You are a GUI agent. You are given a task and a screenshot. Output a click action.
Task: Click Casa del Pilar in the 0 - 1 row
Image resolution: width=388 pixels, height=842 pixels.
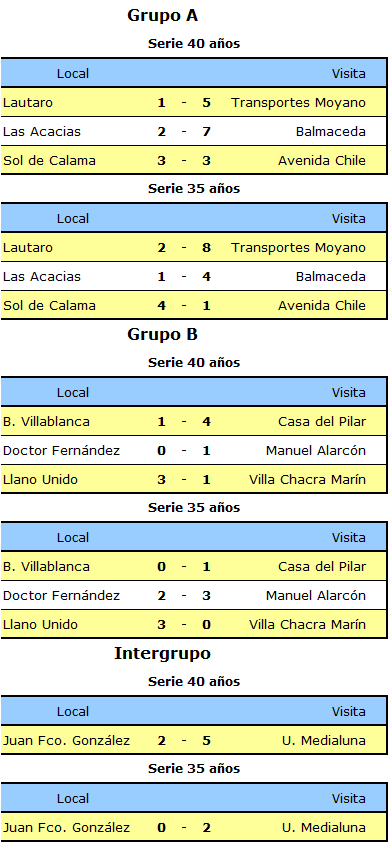(322, 567)
